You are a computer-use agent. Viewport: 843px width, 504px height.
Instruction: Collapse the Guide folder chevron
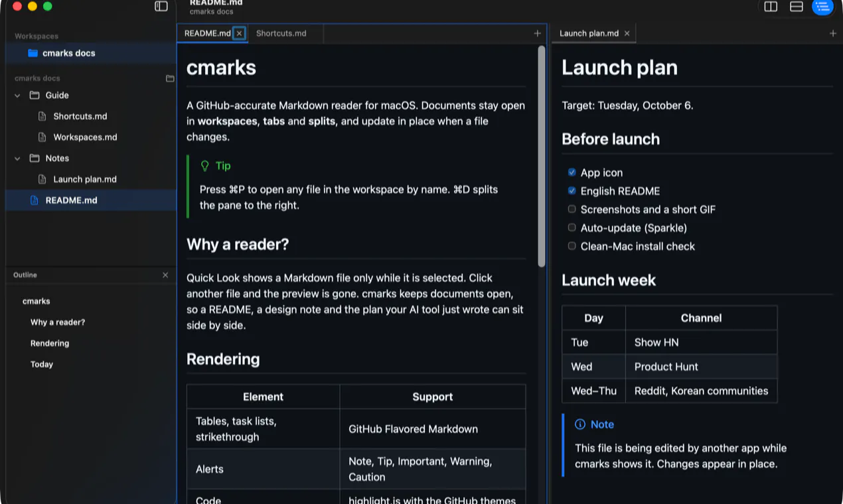tap(17, 95)
